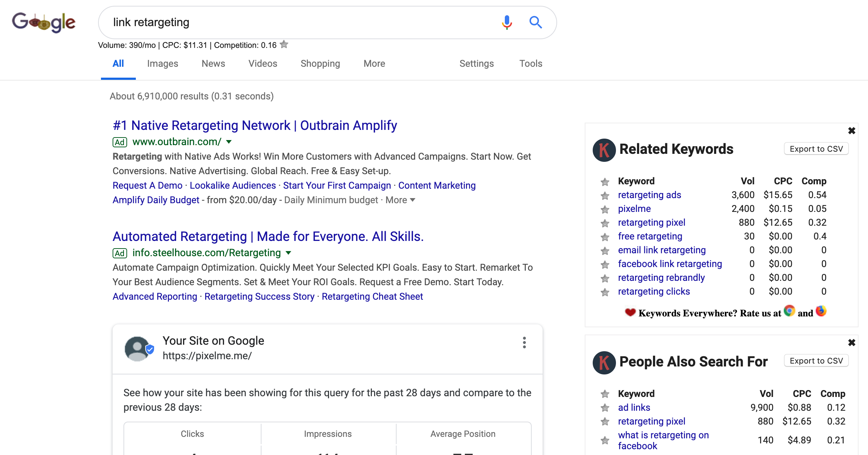
Task: Click the 'Keywords Everywhere? Rate us at' text
Action: click(710, 313)
